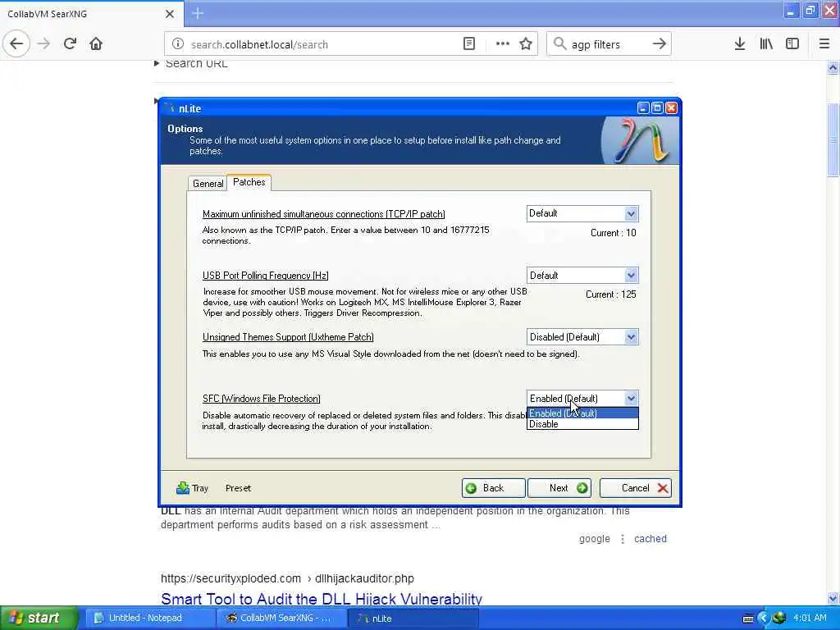Viewport: 840px width, 630px height.
Task: Expand hidden system tray icons
Action: coord(764,619)
